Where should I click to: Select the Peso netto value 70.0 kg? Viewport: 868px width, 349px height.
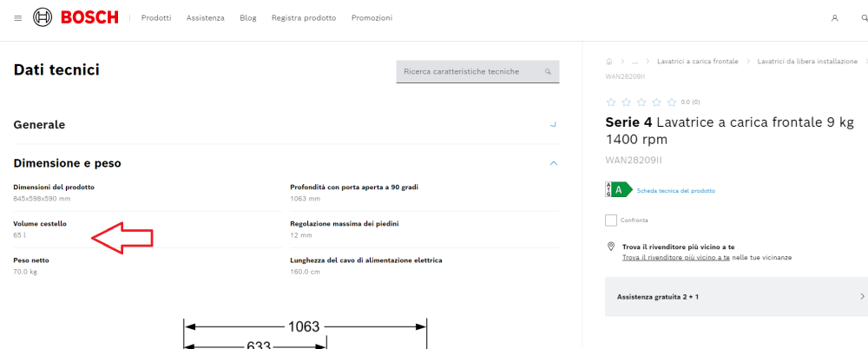25,272
